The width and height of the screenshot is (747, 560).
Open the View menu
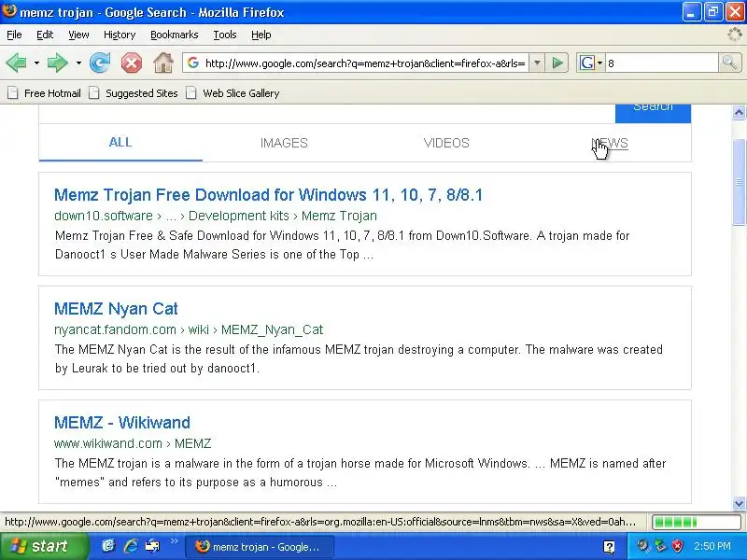[x=78, y=35]
